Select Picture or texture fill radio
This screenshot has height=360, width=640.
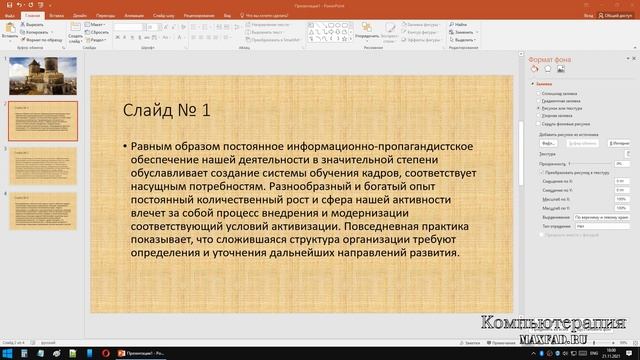coord(539,108)
